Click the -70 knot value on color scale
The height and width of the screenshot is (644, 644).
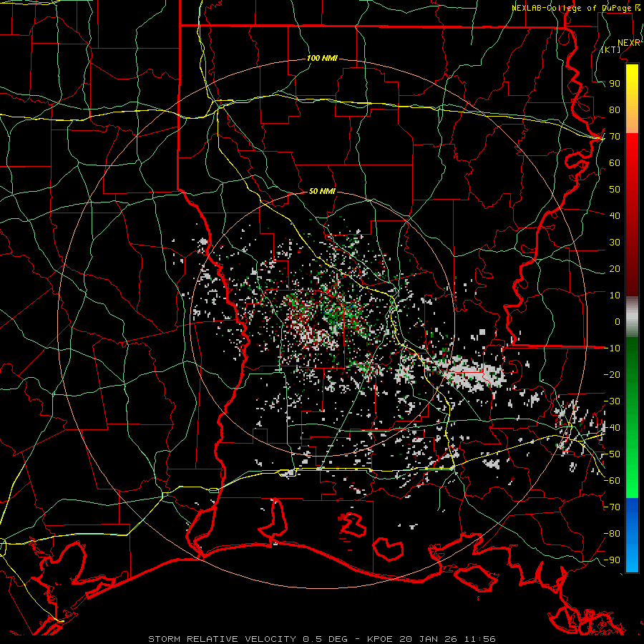coord(612,507)
